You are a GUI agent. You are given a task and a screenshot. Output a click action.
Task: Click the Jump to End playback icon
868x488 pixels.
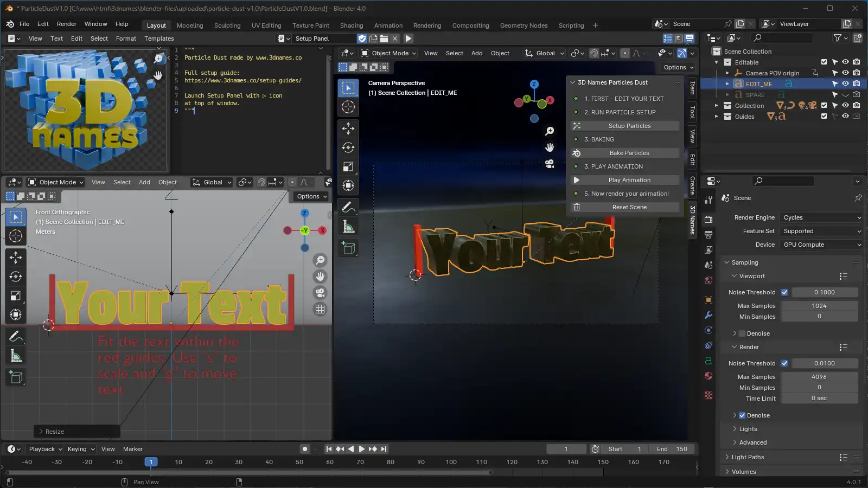pos(384,449)
